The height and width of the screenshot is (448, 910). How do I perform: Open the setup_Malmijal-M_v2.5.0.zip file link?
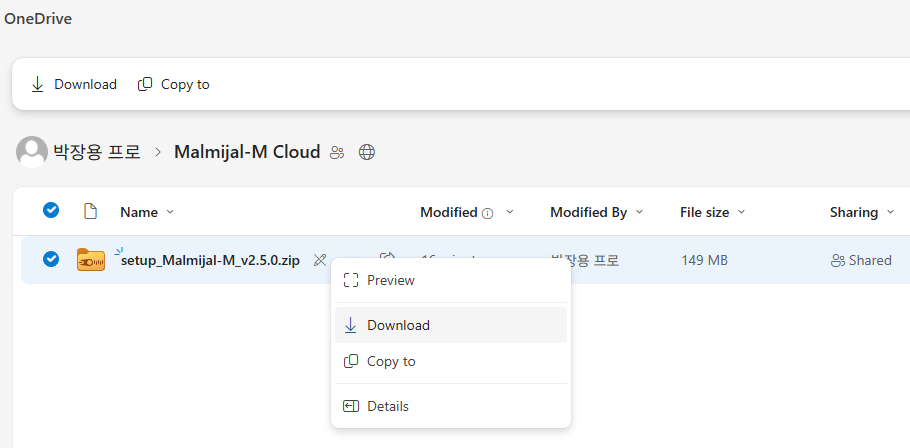pos(210,260)
